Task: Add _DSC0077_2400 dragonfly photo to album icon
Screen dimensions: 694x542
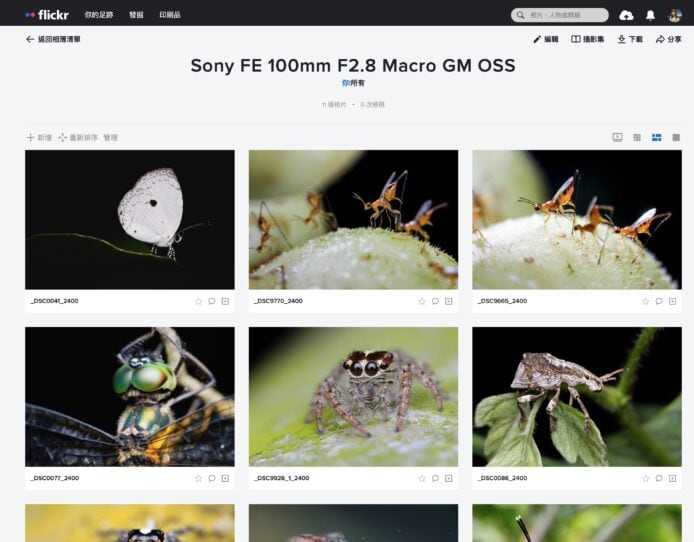Action: [x=225, y=478]
